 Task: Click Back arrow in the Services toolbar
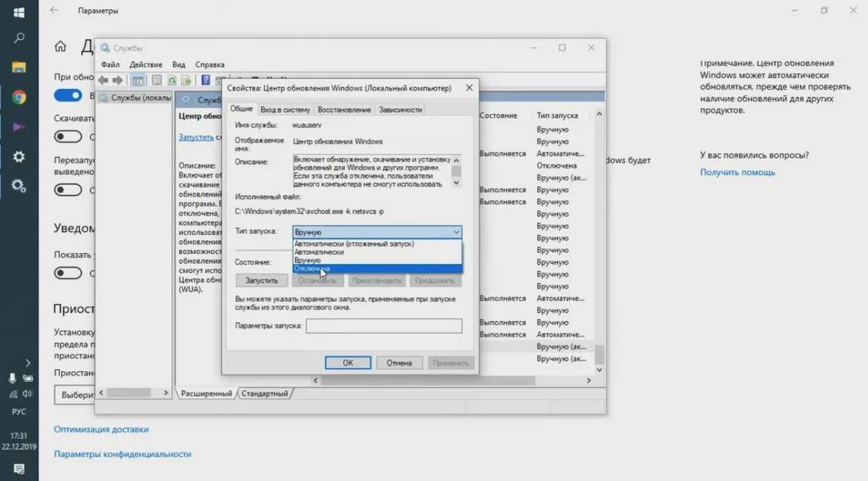103,80
